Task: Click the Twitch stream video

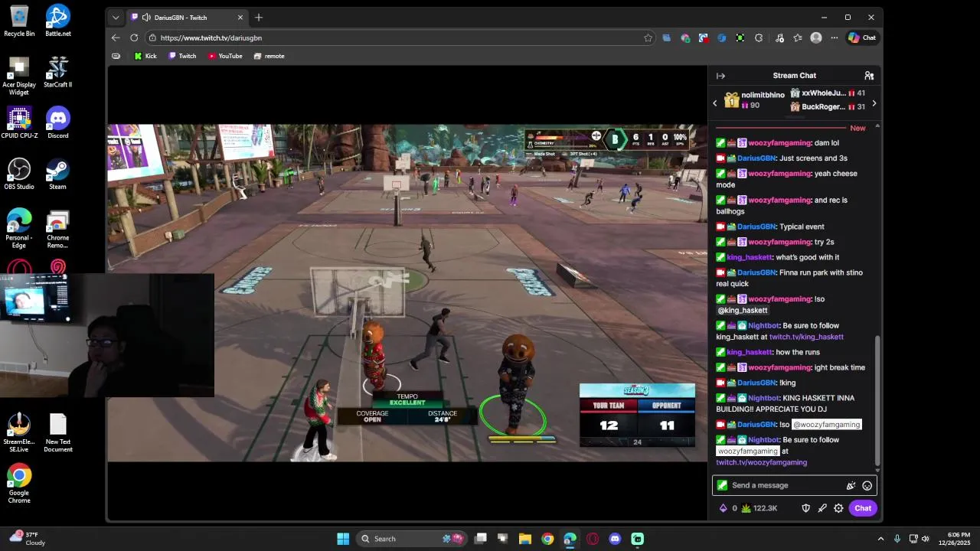Action: (x=407, y=293)
